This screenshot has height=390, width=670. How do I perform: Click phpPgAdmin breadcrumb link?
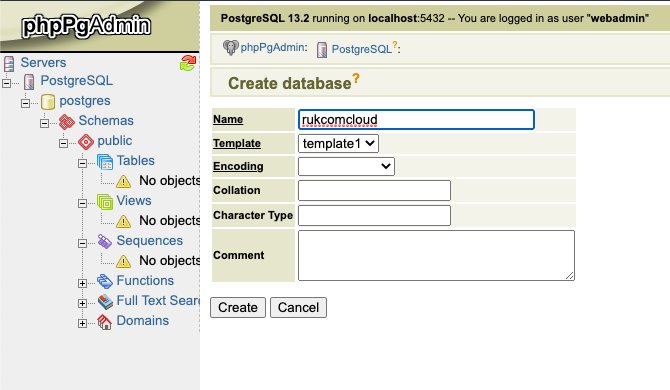(x=273, y=47)
